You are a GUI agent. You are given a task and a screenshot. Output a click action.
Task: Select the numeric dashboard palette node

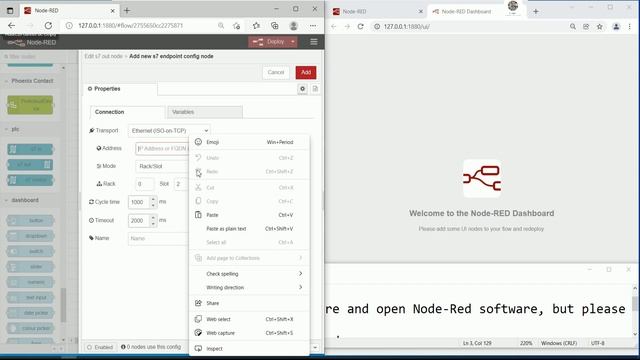click(x=30, y=282)
